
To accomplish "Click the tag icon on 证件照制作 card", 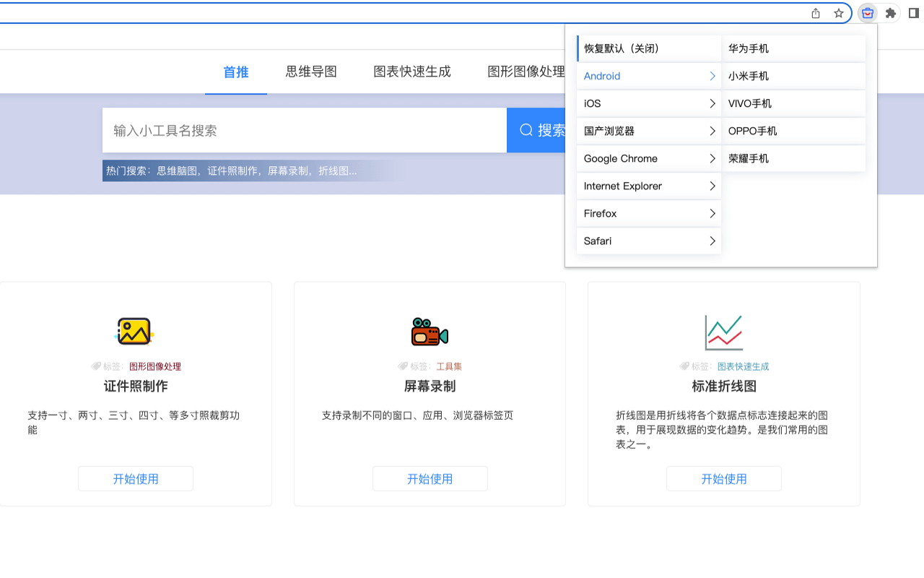I will [x=96, y=366].
